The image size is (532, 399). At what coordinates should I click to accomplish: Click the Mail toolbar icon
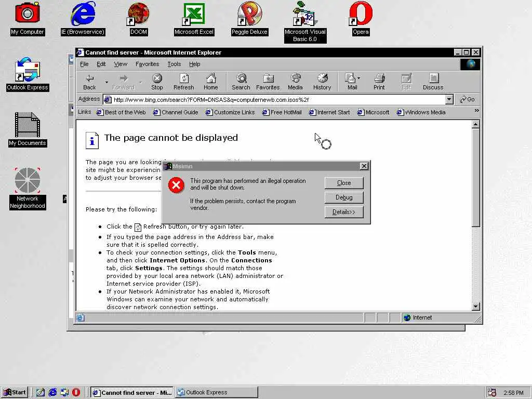(x=352, y=82)
